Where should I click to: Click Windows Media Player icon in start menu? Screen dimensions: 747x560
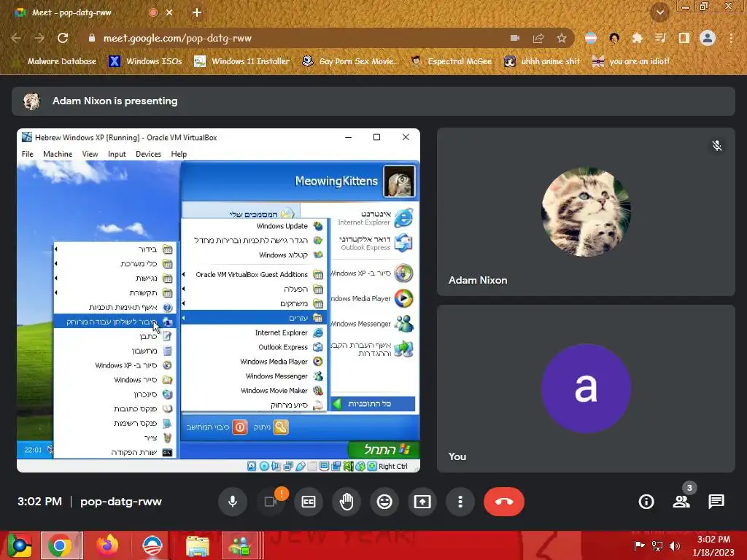(404, 298)
